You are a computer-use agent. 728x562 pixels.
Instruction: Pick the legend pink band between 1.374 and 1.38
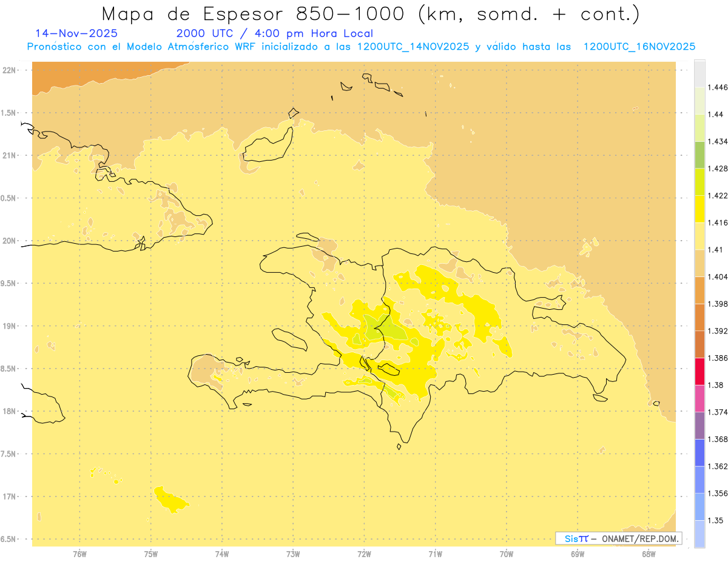click(699, 398)
